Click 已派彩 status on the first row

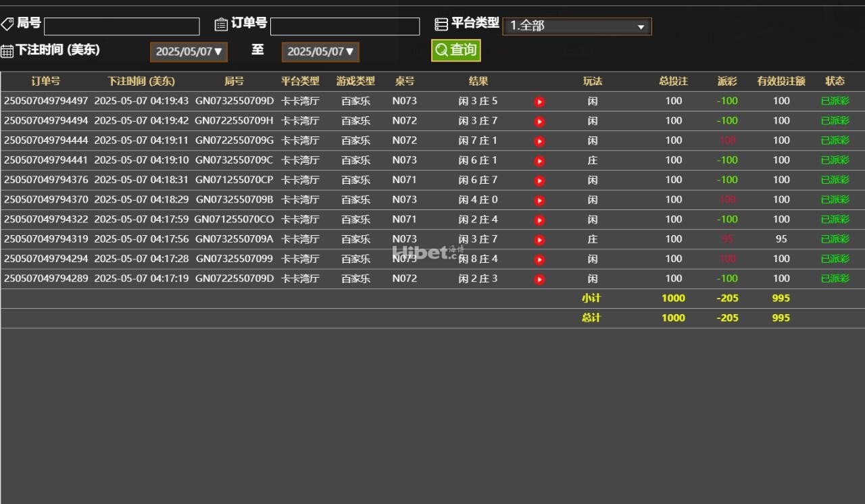tap(835, 101)
